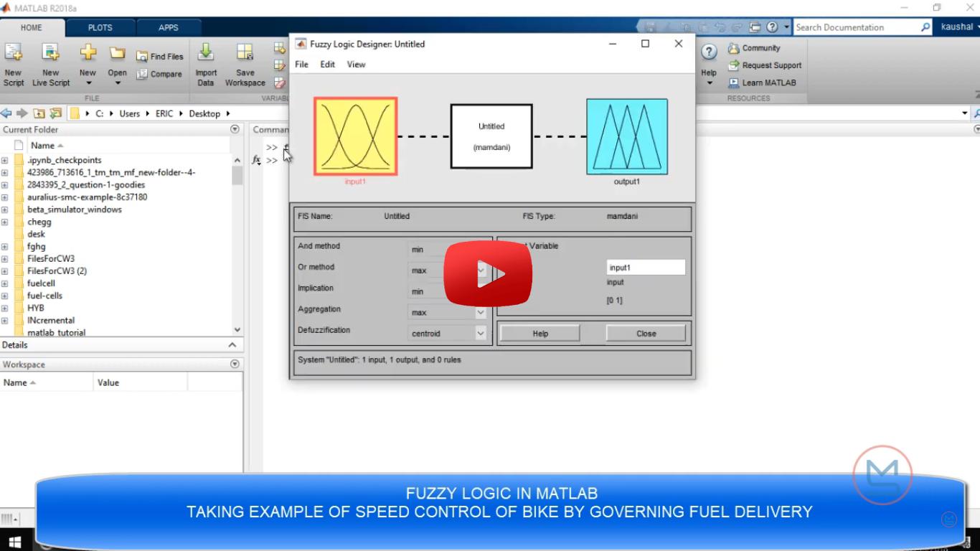Click the Import Data icon
Viewport: 980px width, 551px height.
(206, 52)
